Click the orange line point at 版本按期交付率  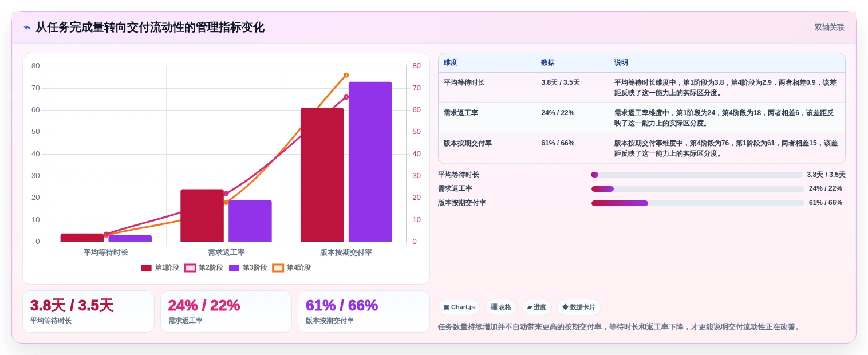point(346,75)
